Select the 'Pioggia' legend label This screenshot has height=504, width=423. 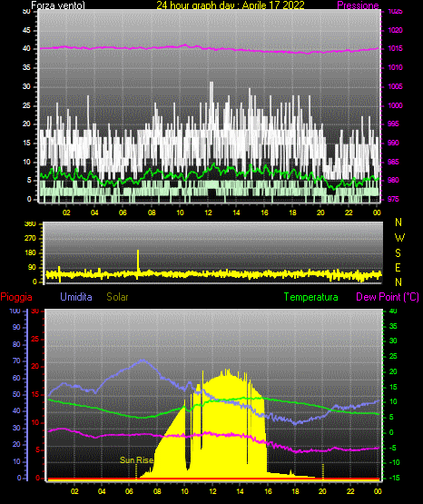tap(16, 297)
